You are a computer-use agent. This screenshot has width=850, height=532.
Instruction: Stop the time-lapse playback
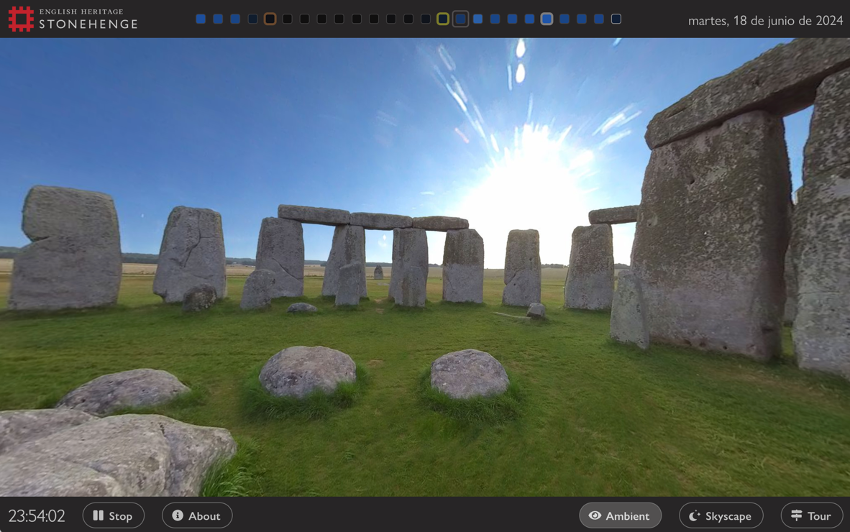tap(113, 516)
